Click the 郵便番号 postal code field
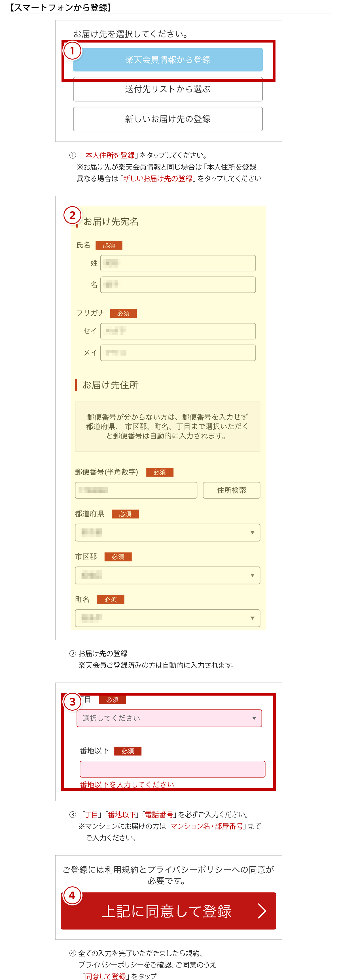This screenshot has height=980, width=337. (136, 490)
